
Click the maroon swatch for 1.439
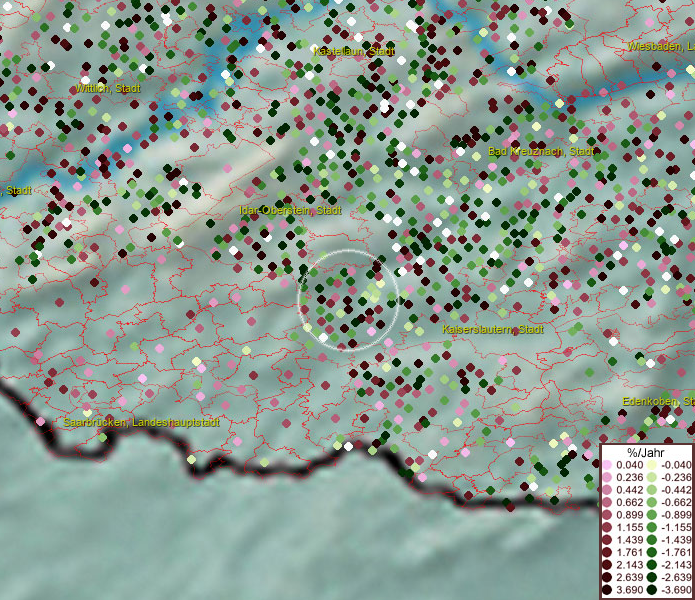(x=607, y=540)
